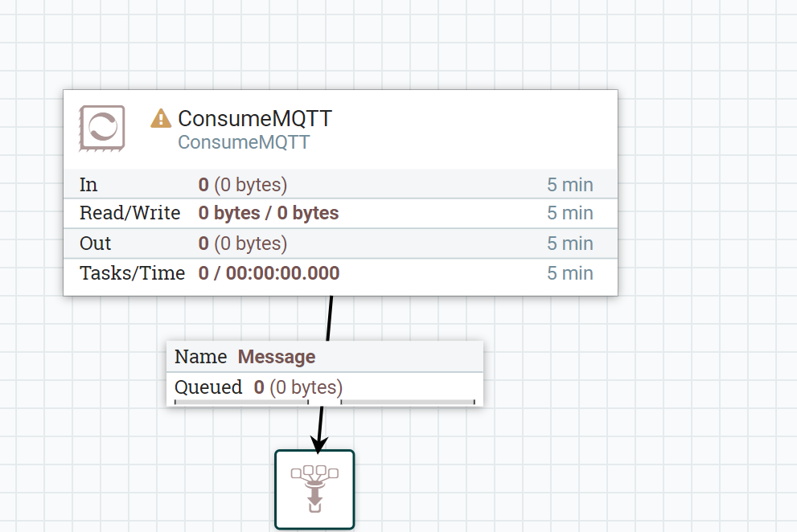This screenshot has width=797, height=532.
Task: Click the right queue data size threshold bar
Action: pos(408,401)
